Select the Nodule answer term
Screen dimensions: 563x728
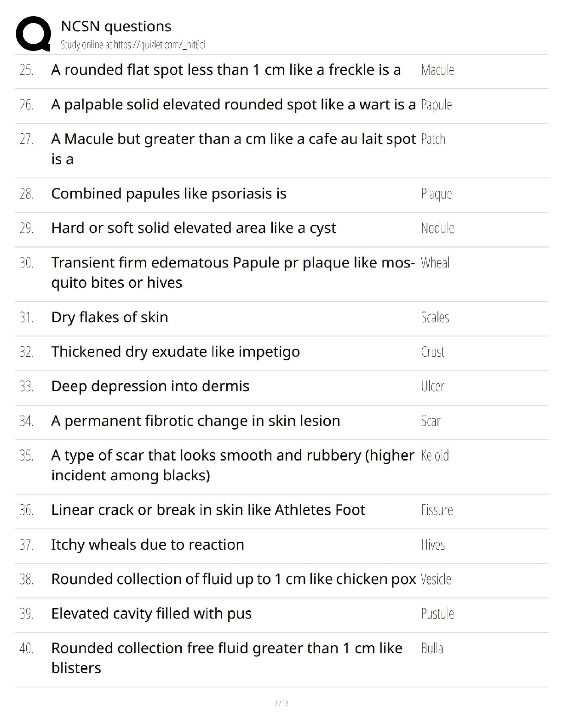[437, 228]
